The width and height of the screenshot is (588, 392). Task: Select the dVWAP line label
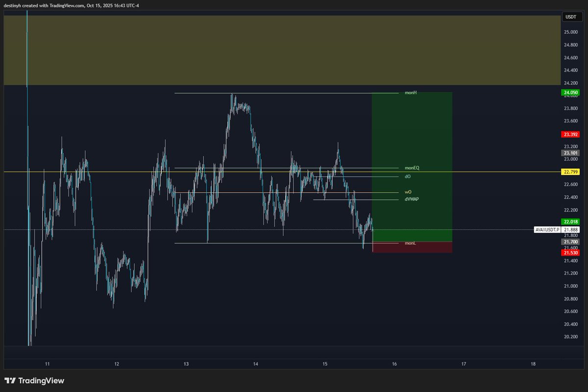(x=412, y=199)
